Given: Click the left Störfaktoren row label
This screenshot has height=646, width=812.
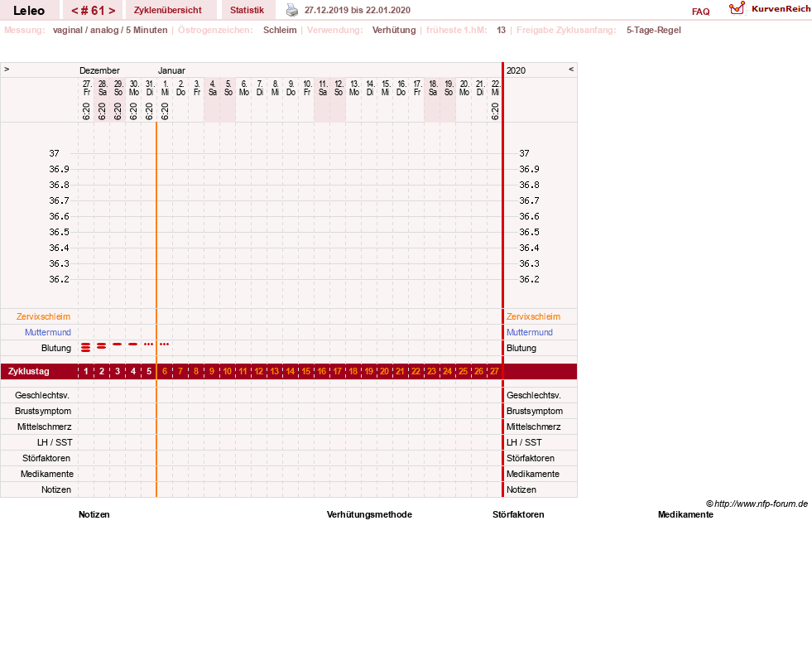Looking at the screenshot, I should click(46, 458).
